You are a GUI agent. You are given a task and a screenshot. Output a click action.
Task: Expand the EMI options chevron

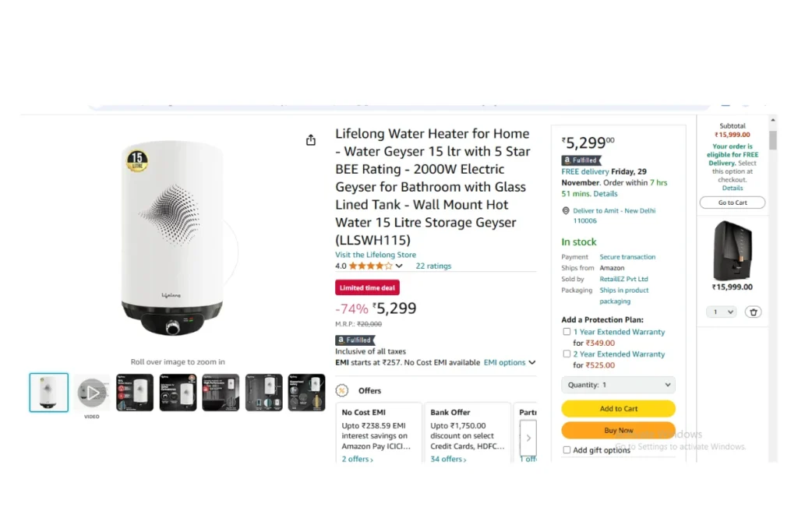[531, 363]
